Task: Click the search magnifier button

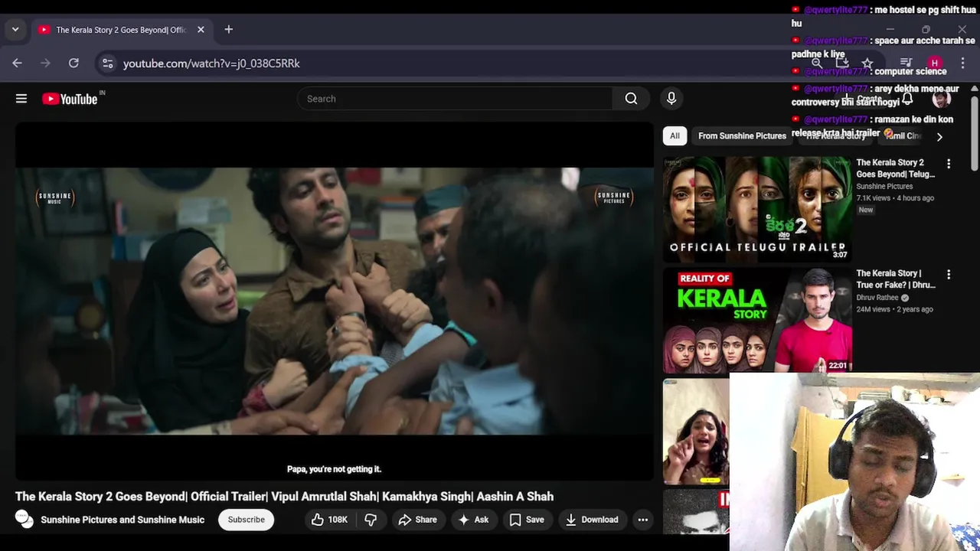Action: (x=631, y=99)
